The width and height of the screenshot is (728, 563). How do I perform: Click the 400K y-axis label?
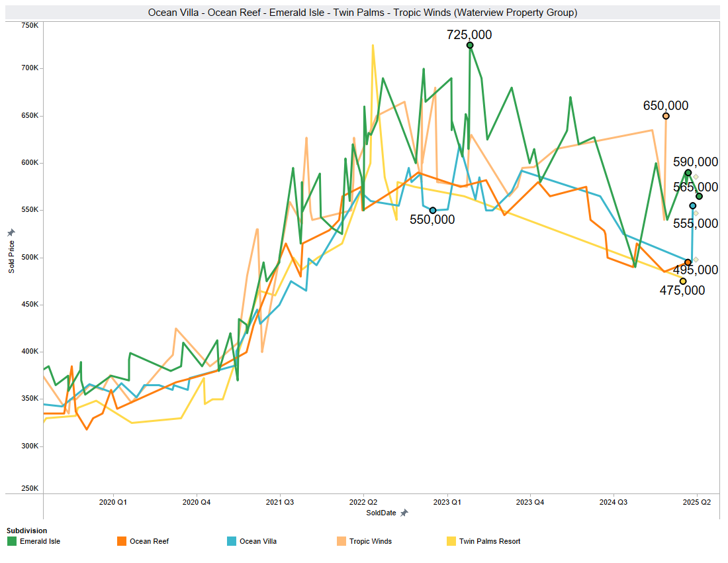click(30, 352)
